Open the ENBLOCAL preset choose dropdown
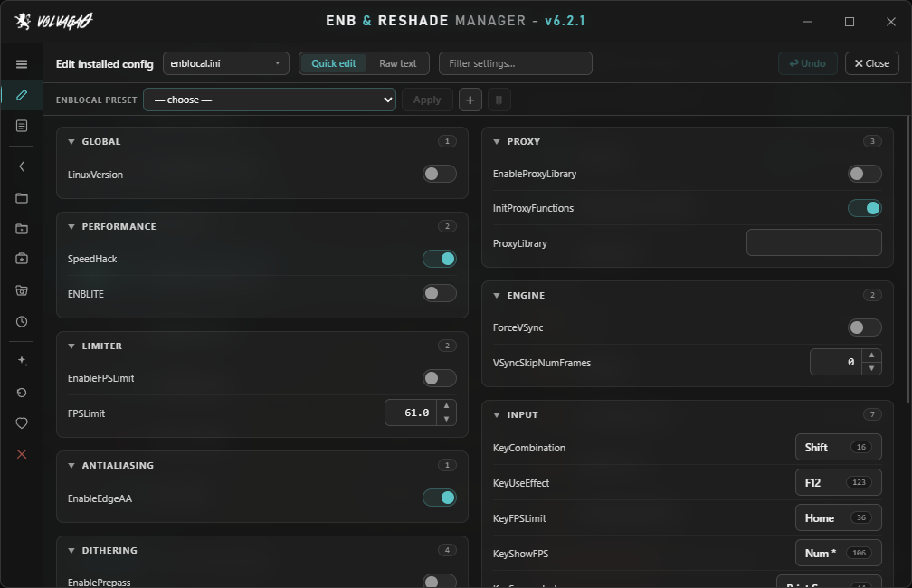 point(270,100)
